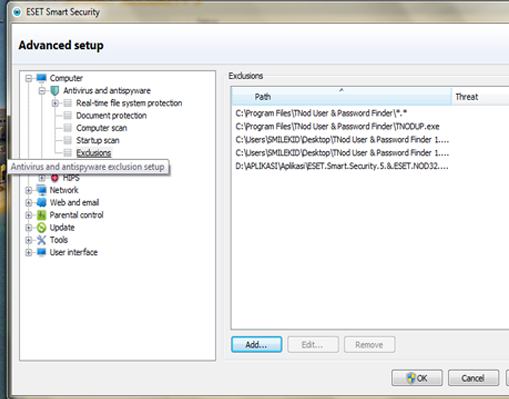Image resolution: width=509 pixels, height=399 pixels.
Task: Click the green Parental control icon
Action: tap(41, 215)
